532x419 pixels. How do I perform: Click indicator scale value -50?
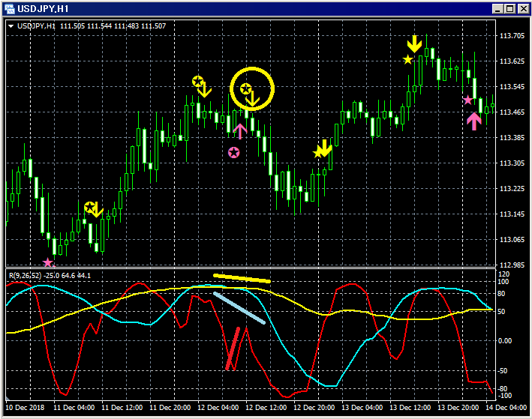[x=503, y=371]
